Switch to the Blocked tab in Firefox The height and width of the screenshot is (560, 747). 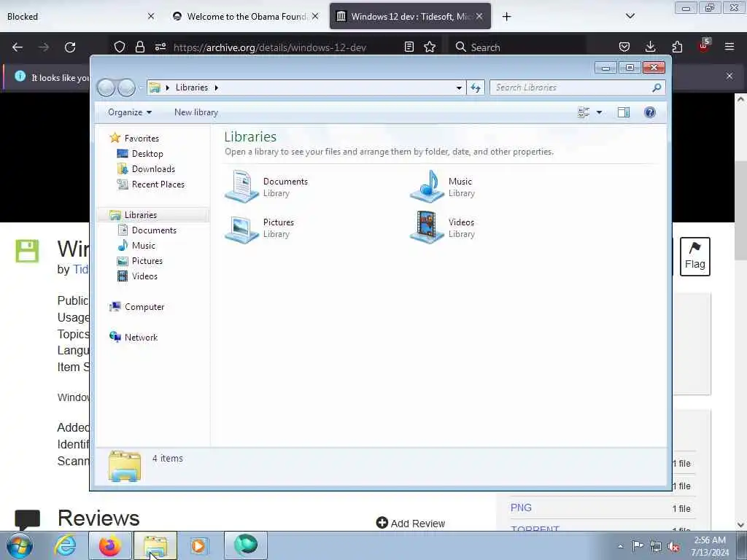click(71, 16)
